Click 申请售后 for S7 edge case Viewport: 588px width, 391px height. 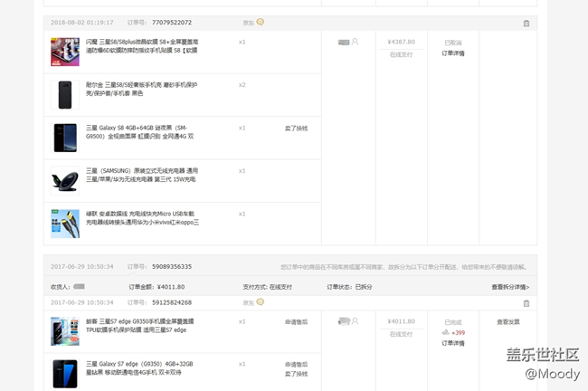tap(296, 321)
